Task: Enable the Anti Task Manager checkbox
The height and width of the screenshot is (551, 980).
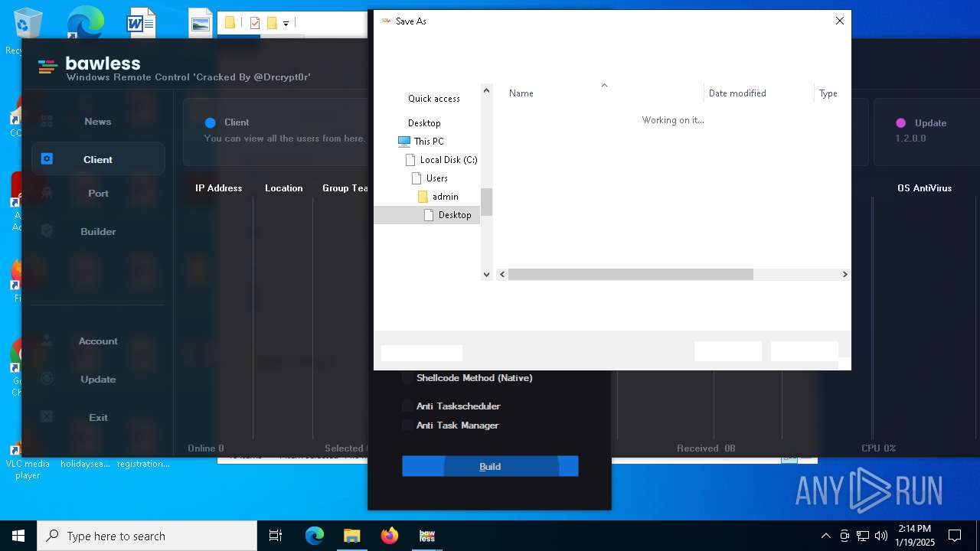Action: (x=407, y=425)
